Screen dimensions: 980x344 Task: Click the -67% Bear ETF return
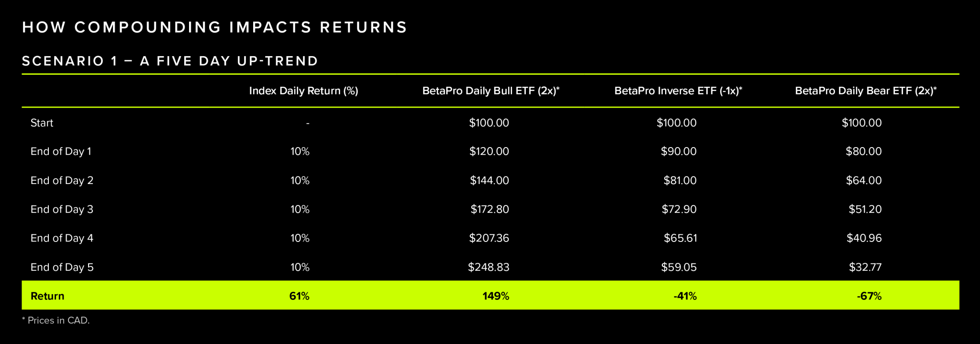[869, 296]
